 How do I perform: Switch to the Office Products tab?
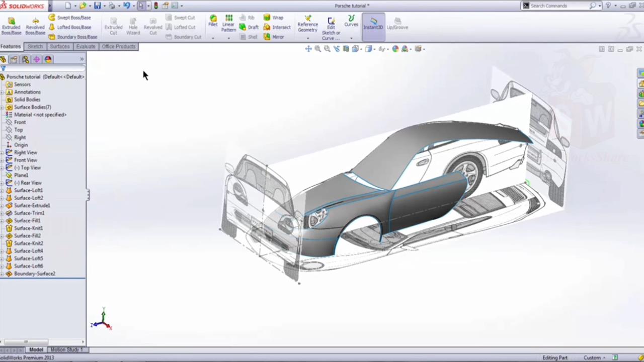118,46
